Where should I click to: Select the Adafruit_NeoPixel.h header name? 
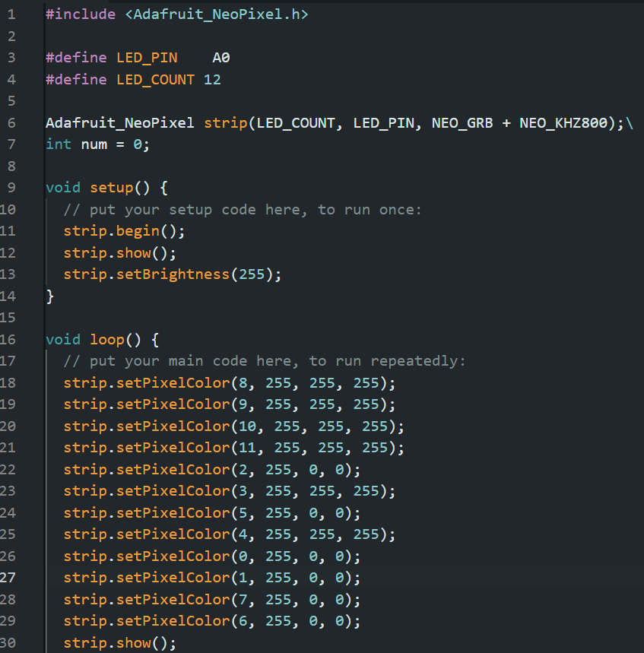216,14
